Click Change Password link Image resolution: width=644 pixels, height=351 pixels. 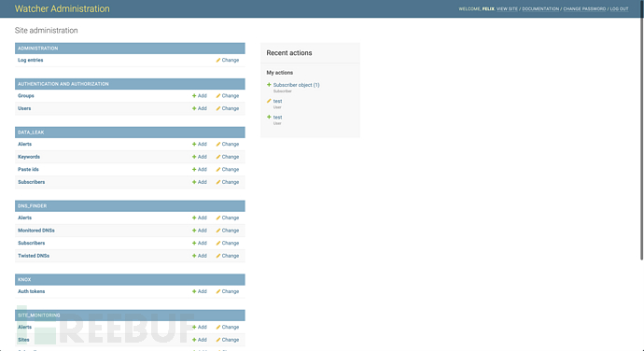[584, 8]
